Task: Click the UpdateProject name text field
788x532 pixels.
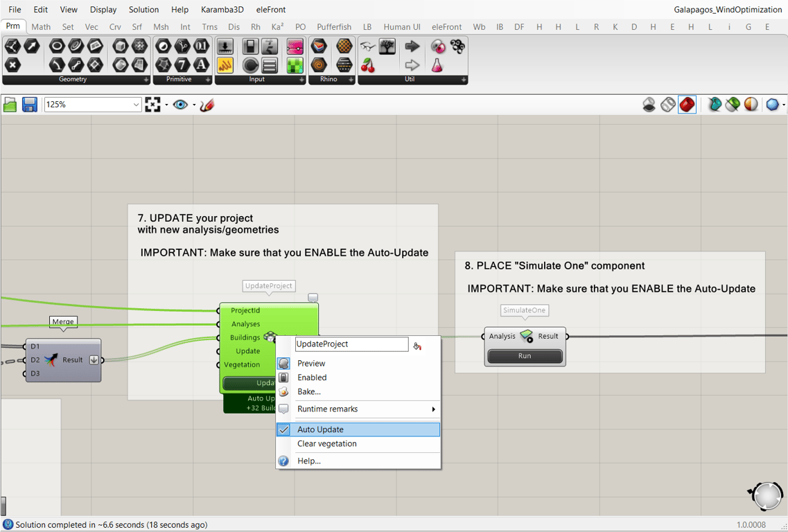Action: point(352,344)
